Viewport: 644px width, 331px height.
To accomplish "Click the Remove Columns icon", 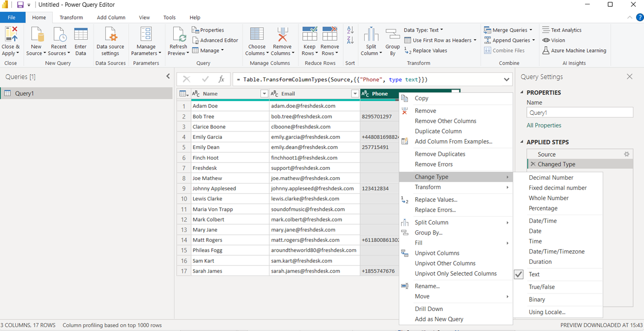I will tap(282, 35).
